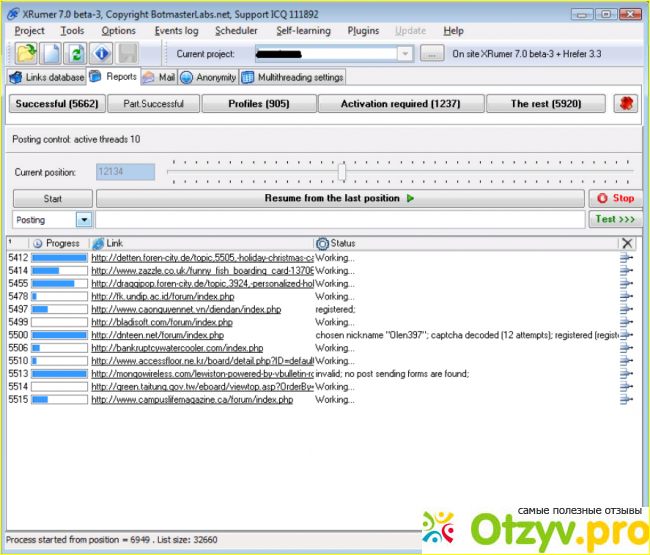This screenshot has height=555, width=650.
Task: Click the X icon in the list header
Action: [x=627, y=243]
